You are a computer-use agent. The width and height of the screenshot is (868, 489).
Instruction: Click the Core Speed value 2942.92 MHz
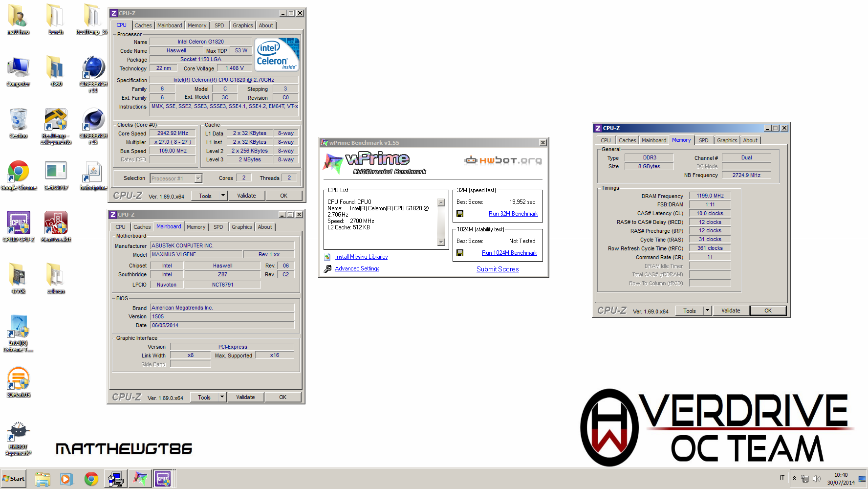(x=173, y=133)
